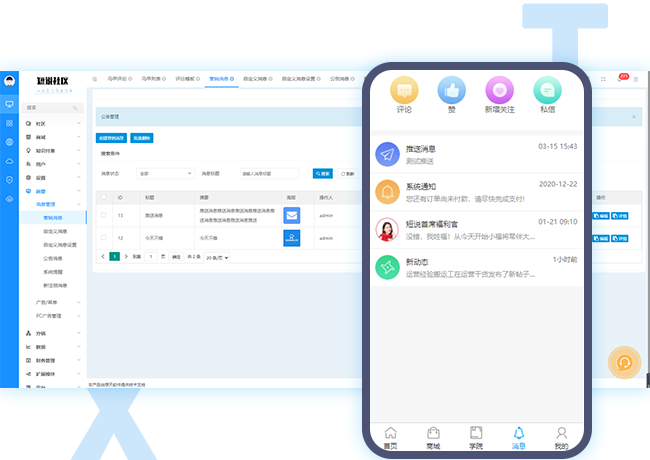Click the 确定 confirm button in pagination
This screenshot has height=460, width=650.
(176, 257)
